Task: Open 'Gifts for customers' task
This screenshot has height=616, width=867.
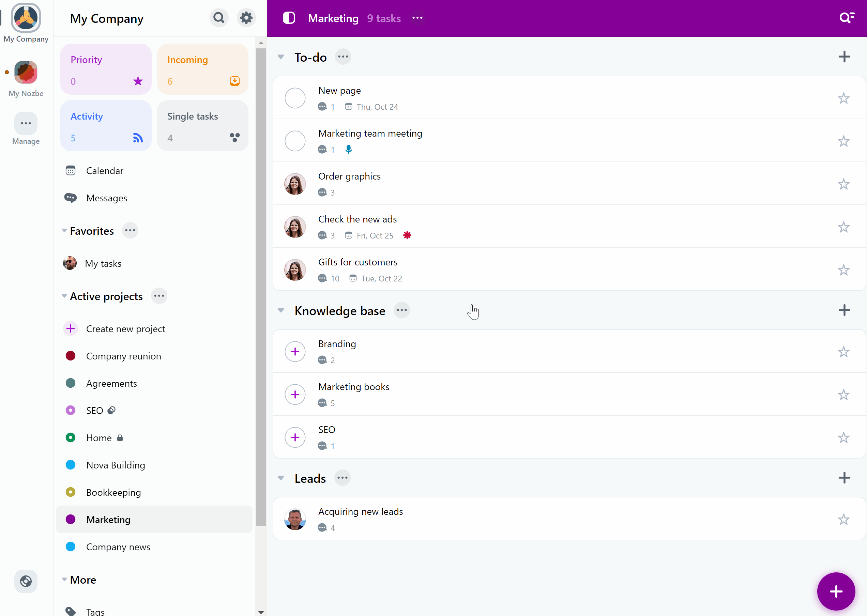Action: tap(358, 261)
